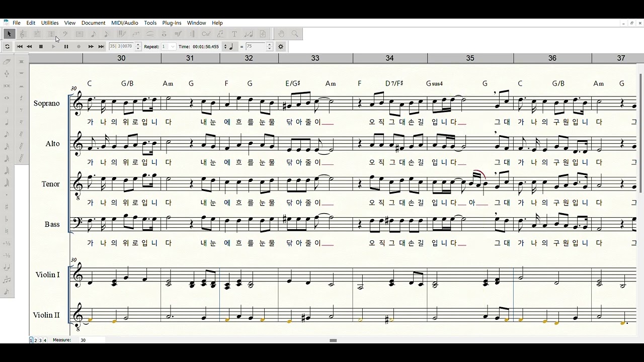
Task: Stop playback
Action: click(x=41, y=46)
